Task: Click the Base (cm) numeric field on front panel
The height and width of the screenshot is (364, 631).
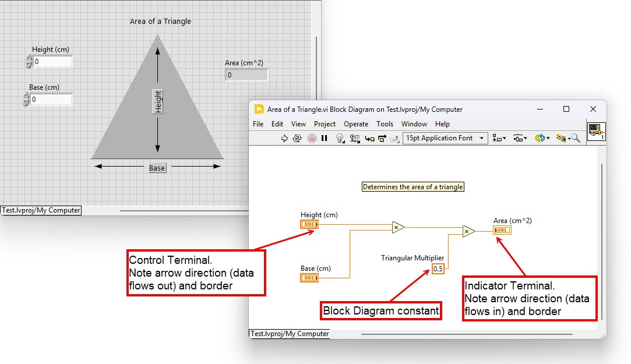Action: (x=51, y=100)
